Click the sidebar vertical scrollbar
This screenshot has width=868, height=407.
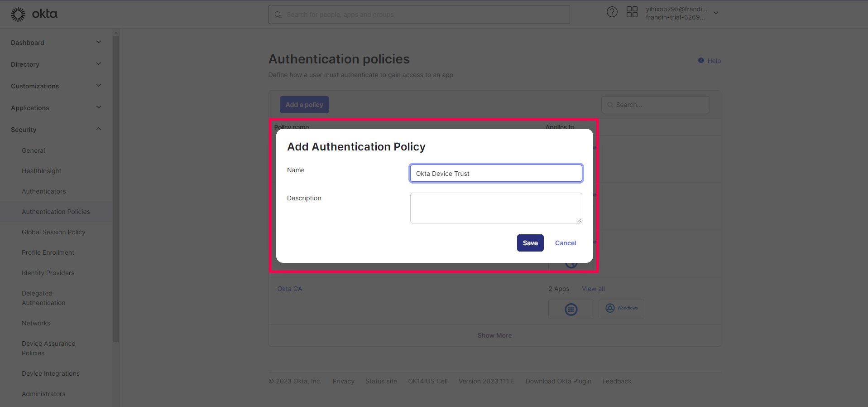pyautogui.click(x=116, y=181)
